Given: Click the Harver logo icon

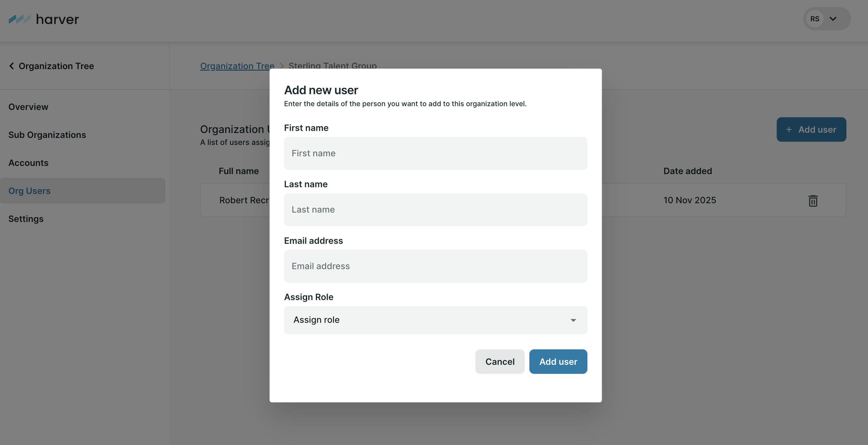Looking at the screenshot, I should click(x=20, y=19).
